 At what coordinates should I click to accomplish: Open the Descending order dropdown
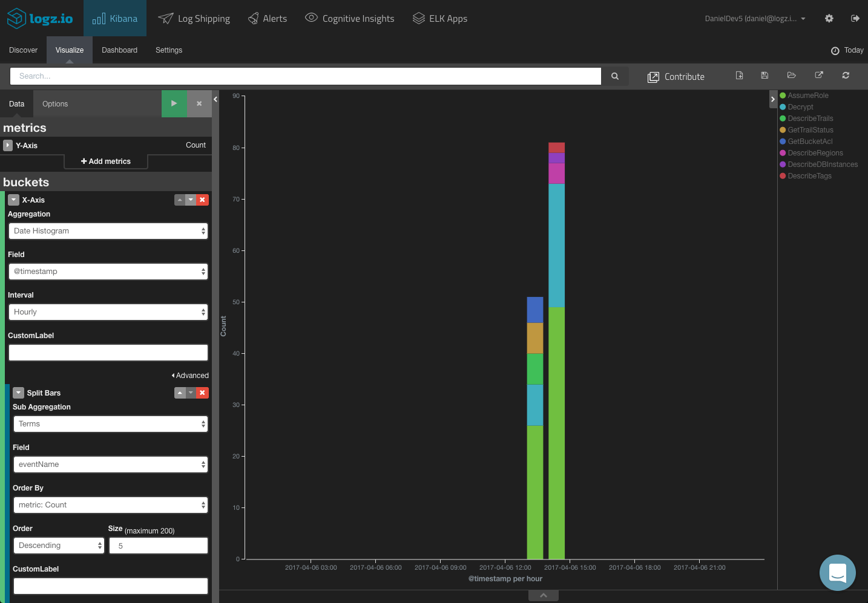[x=59, y=546]
